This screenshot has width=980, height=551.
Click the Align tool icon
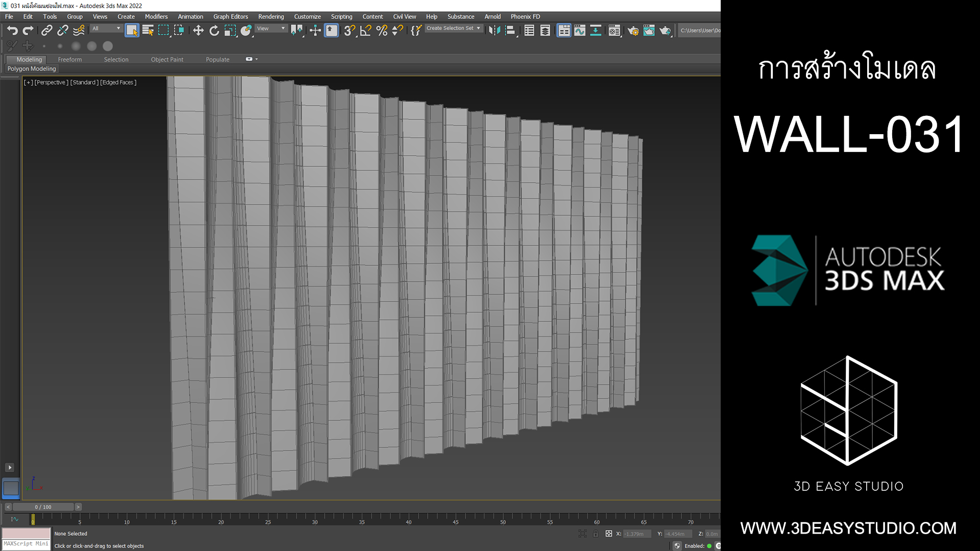click(509, 31)
